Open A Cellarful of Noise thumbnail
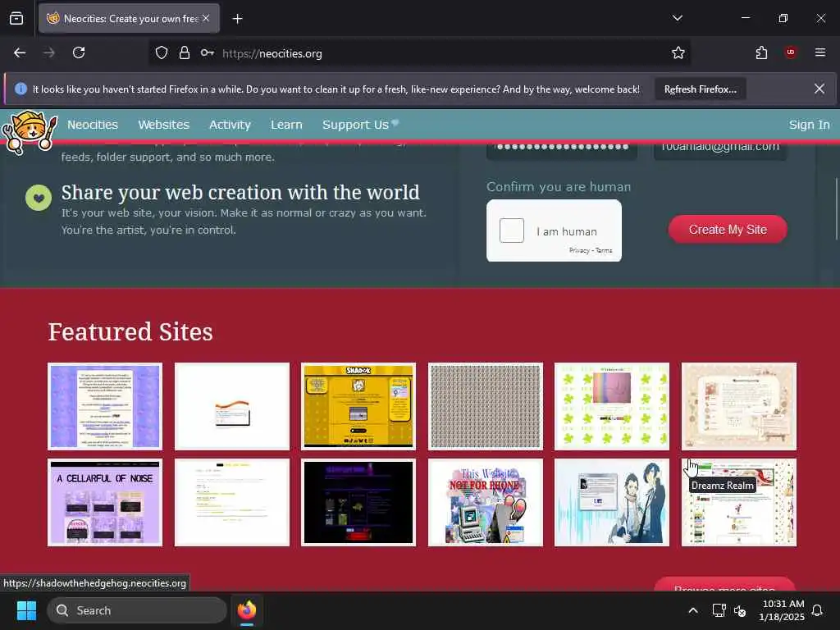The height and width of the screenshot is (630, 840). pos(105,503)
